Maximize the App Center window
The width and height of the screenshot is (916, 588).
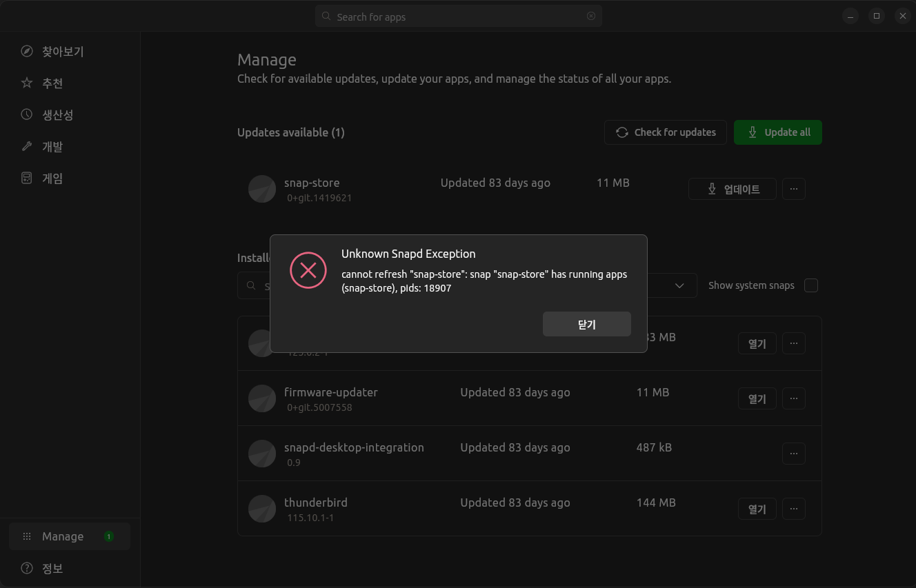click(876, 16)
